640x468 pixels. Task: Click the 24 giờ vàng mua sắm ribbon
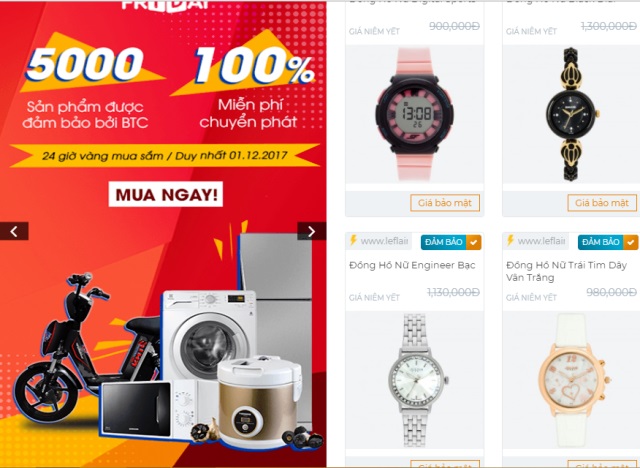[165, 155]
